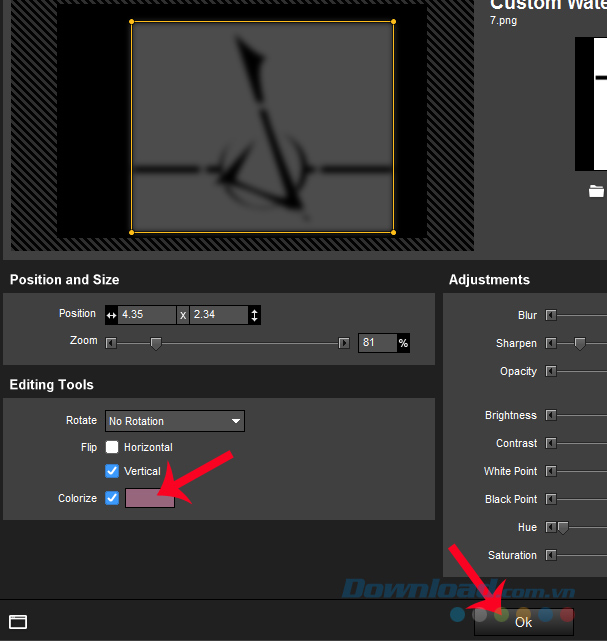The height and width of the screenshot is (641, 607).
Task: Click the Brightness slider decrease arrow
Action: point(551,415)
